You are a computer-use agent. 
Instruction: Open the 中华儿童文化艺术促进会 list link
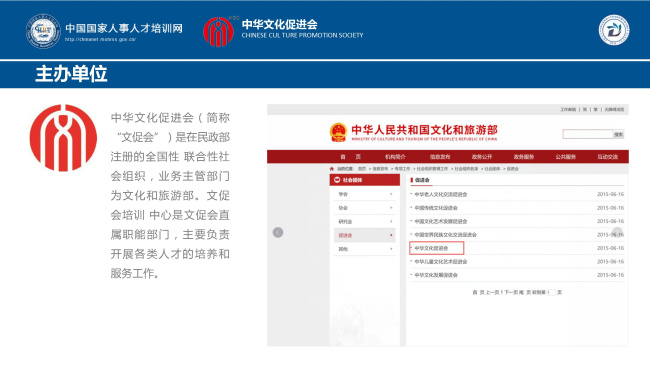pyautogui.click(x=441, y=262)
